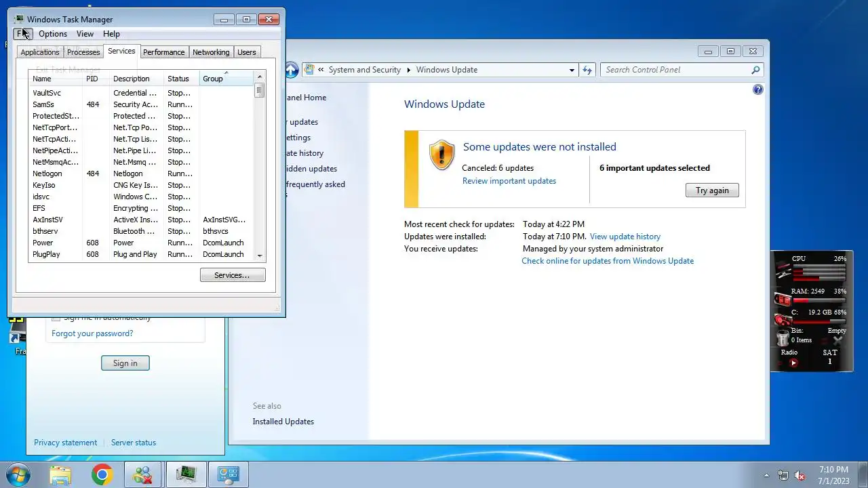
Task: Open the Help menu in Task Manager
Action: [111, 34]
